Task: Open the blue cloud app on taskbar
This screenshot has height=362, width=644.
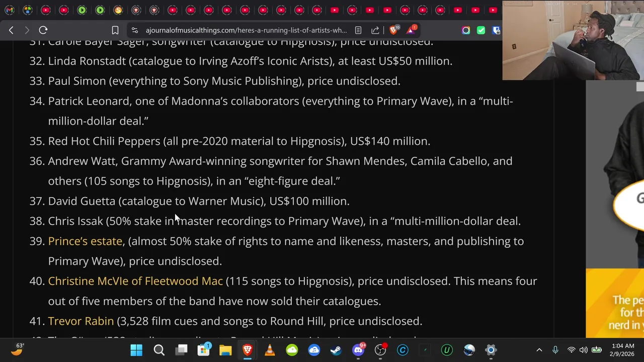Action: 314,350
